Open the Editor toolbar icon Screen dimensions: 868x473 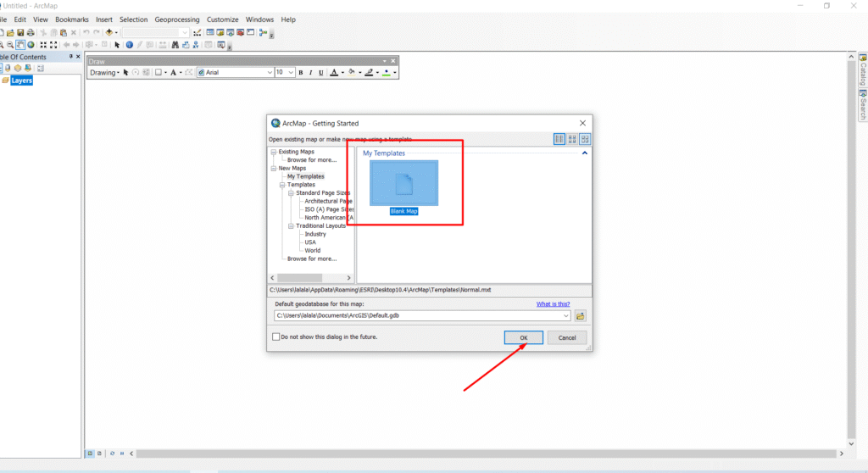197,33
